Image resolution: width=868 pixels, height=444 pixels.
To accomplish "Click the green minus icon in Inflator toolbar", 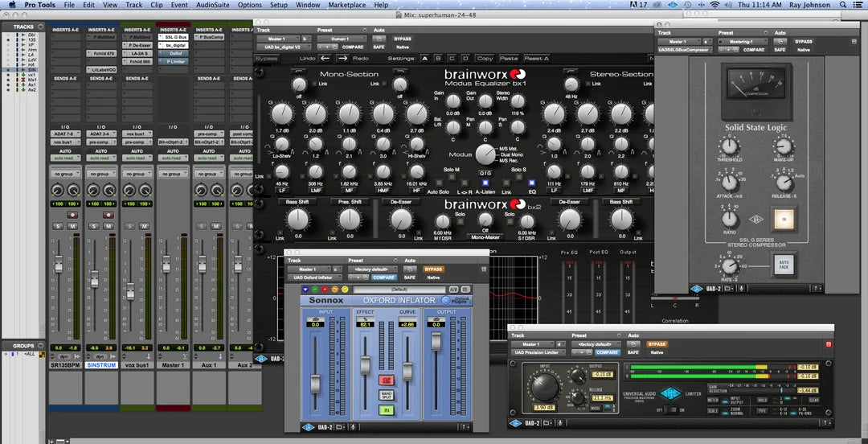I will [x=315, y=290].
